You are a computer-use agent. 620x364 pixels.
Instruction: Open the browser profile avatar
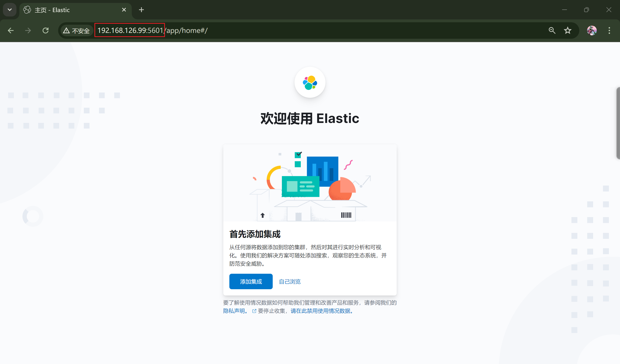click(x=592, y=30)
